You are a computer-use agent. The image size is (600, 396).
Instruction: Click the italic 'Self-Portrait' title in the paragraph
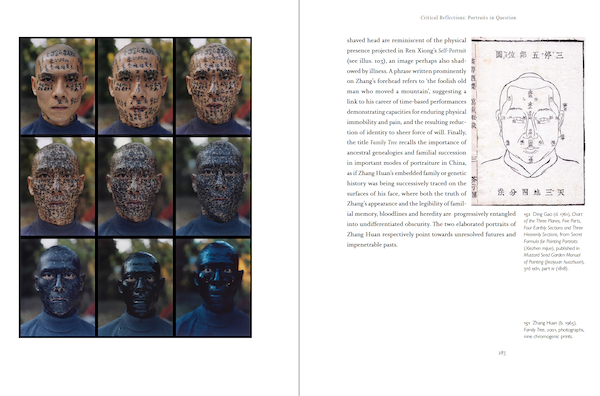(452, 51)
